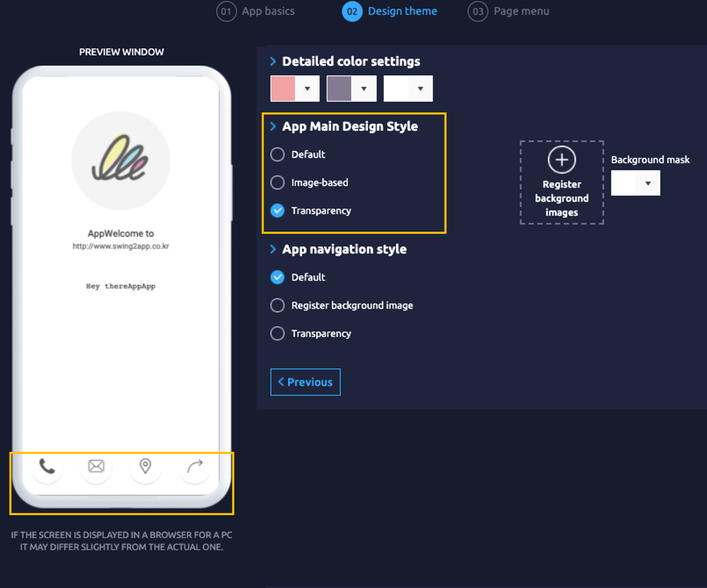The image size is (707, 588).
Task: Click the 03 step circle icon
Action: [x=477, y=12]
